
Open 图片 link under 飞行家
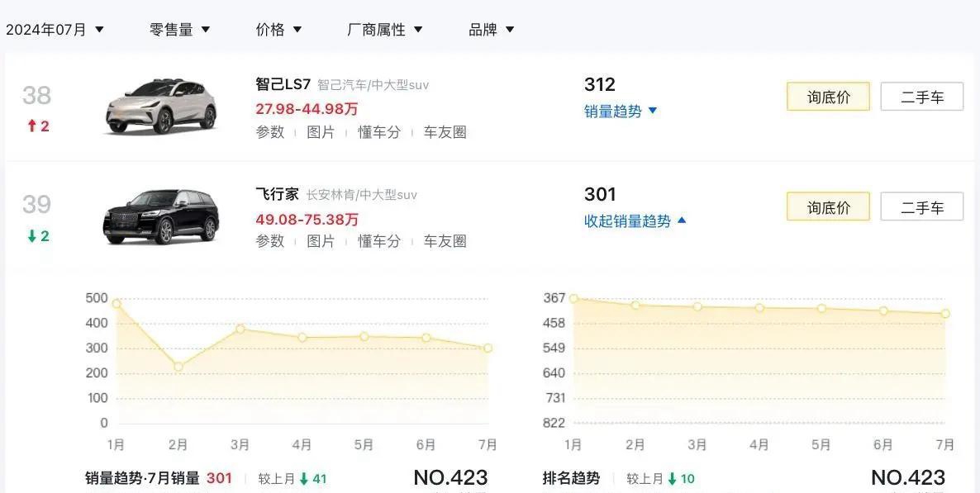click(x=321, y=241)
